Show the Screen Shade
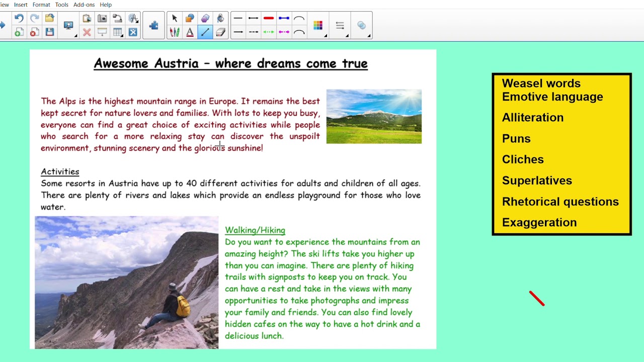 (102, 32)
